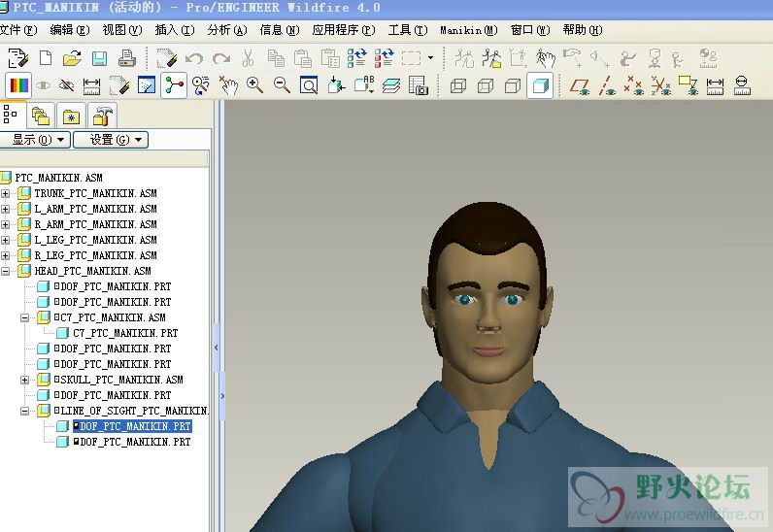The image size is (773, 532).
Task: Open the 显示 dropdown
Action: 35,140
